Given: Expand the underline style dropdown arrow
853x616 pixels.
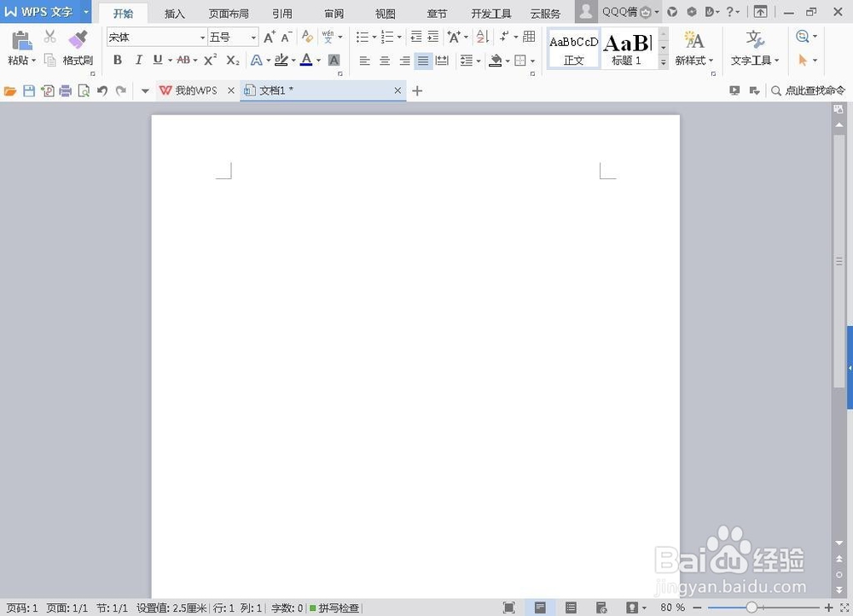Looking at the screenshot, I should [170, 61].
